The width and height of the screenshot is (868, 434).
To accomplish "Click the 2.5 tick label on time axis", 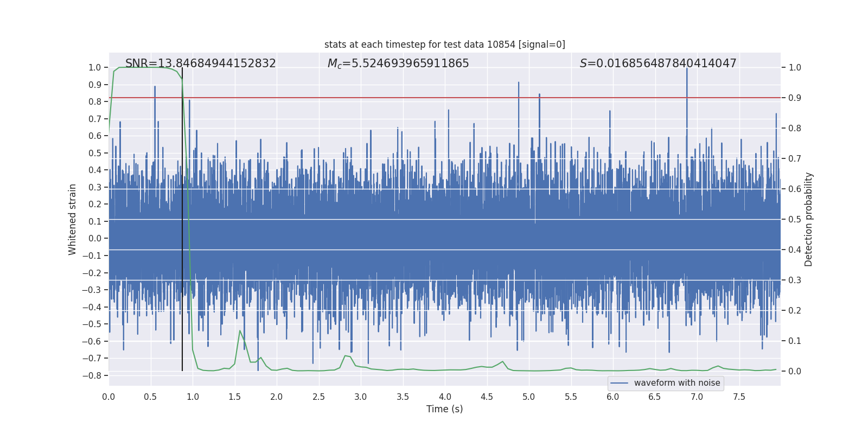I will 318,397.
